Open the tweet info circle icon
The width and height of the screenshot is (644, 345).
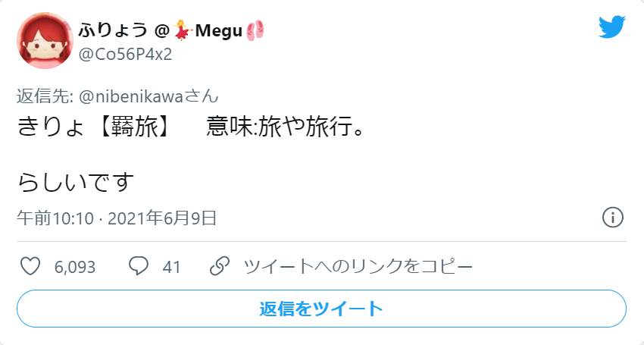(613, 217)
